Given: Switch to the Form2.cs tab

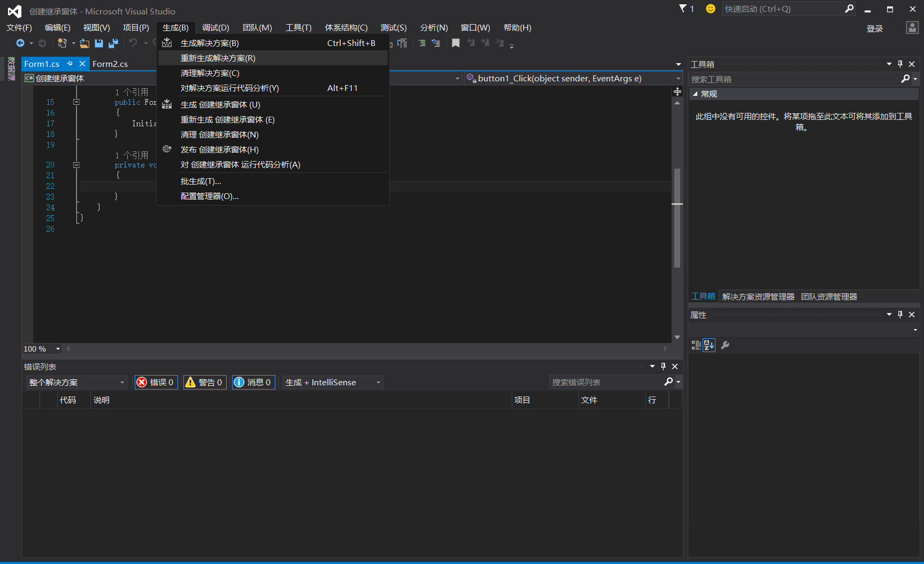Looking at the screenshot, I should click(110, 64).
